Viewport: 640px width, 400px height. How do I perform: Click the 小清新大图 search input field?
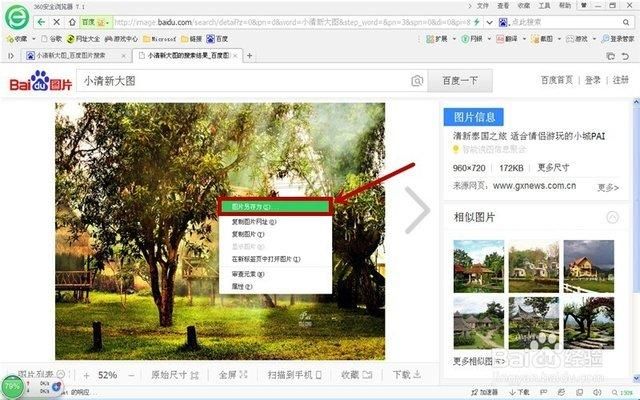click(240, 81)
